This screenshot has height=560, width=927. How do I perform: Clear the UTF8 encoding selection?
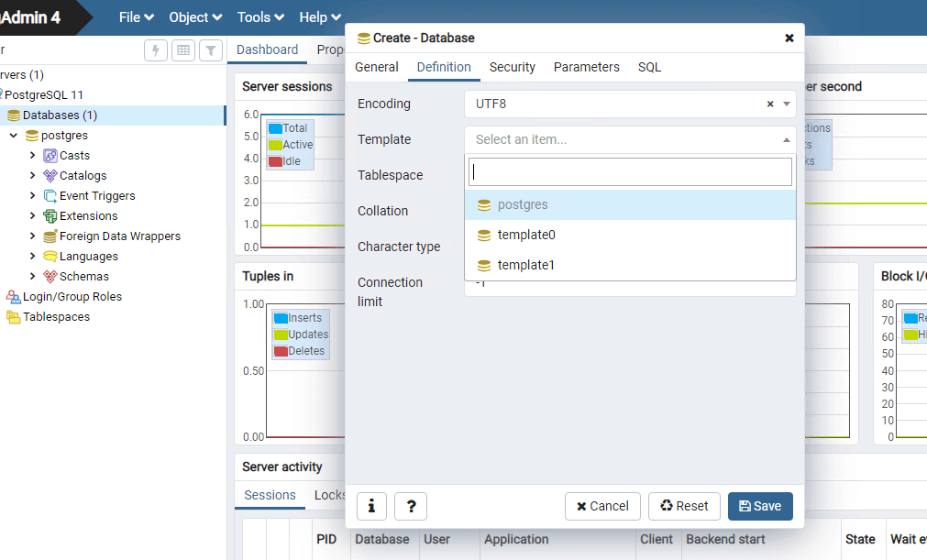(770, 104)
